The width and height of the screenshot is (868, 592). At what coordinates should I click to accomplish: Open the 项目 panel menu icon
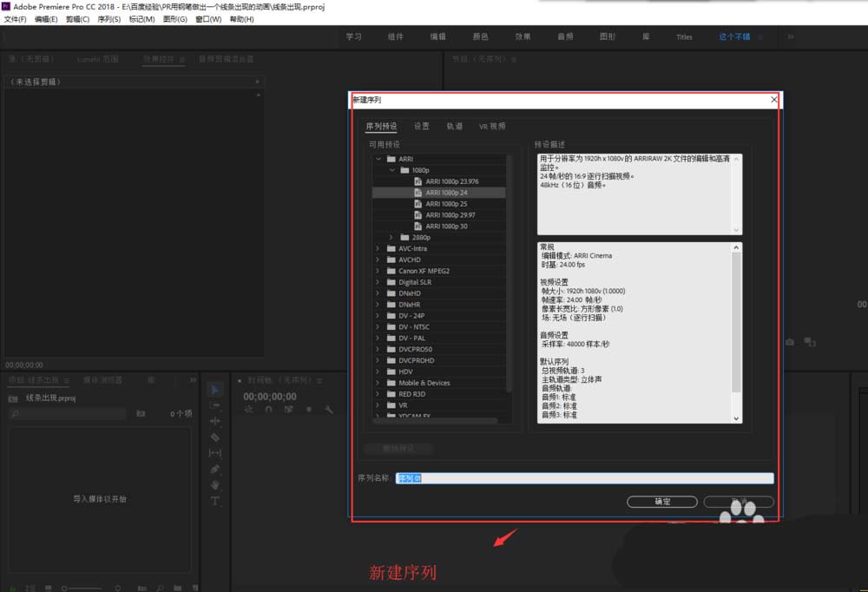tap(67, 380)
